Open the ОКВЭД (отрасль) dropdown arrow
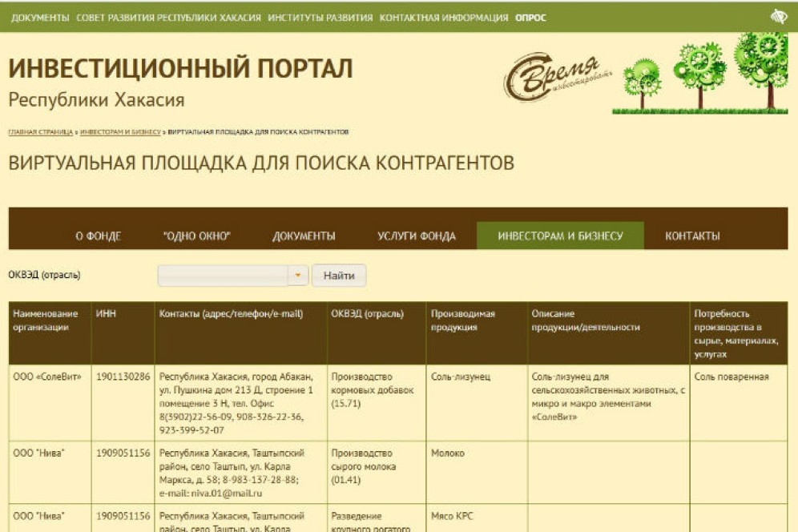Screen dimensions: 798x532 click(x=296, y=275)
